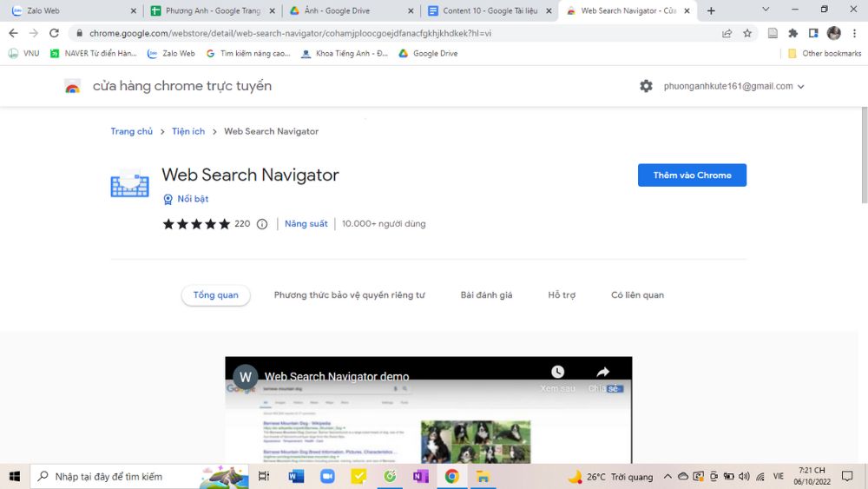The height and width of the screenshot is (489, 868).
Task: Show hidden system tray icons
Action: point(667,476)
